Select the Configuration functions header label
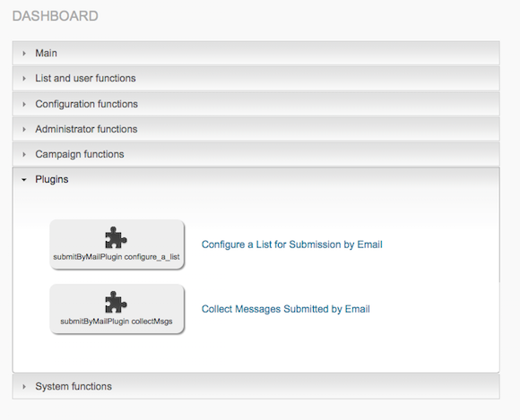 (x=87, y=104)
